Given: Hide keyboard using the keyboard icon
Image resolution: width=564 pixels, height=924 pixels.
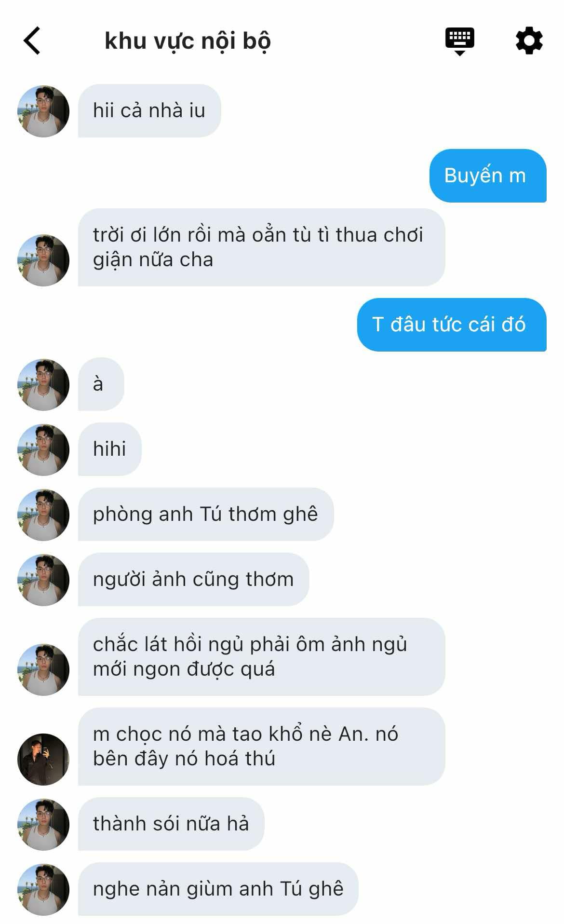Looking at the screenshot, I should click(x=459, y=41).
